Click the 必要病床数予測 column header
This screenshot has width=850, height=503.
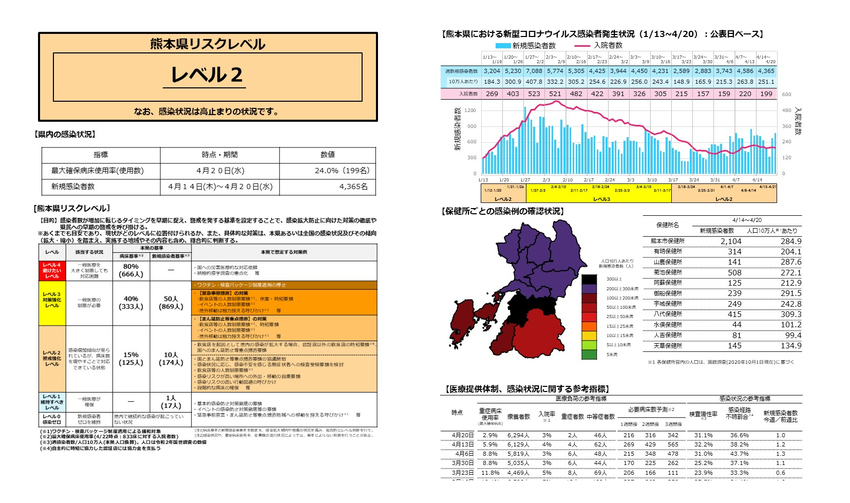651,409
